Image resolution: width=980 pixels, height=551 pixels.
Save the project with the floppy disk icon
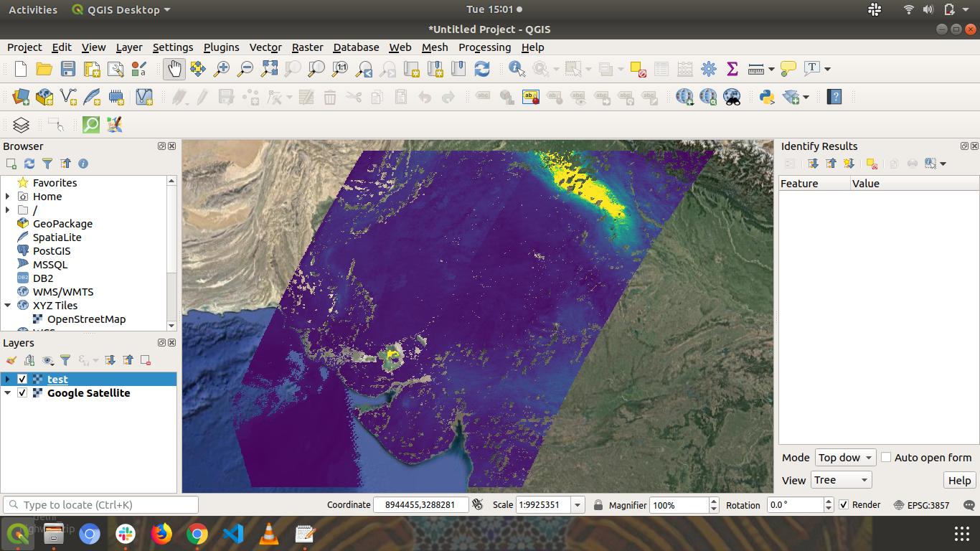click(x=68, y=69)
